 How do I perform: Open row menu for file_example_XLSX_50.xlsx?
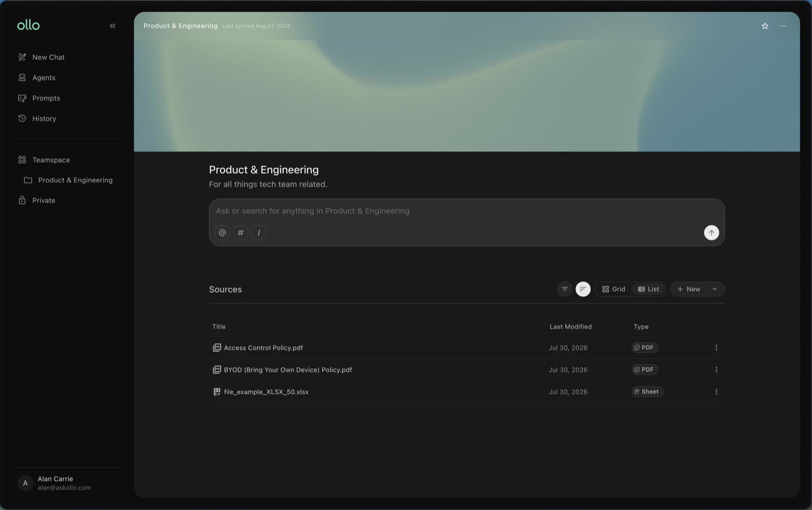coord(716,392)
